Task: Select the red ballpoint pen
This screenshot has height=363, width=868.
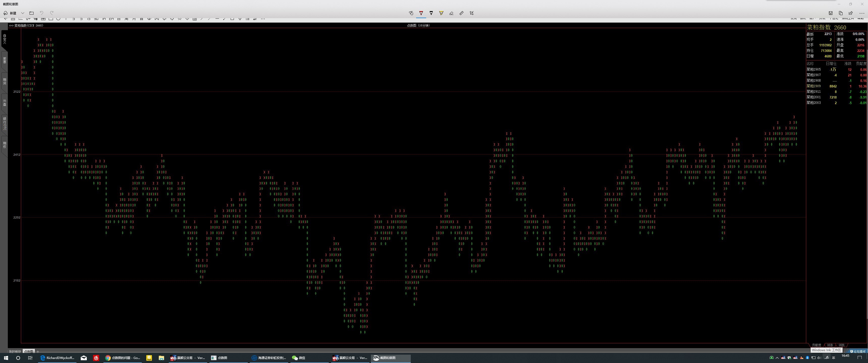Action: [421, 13]
